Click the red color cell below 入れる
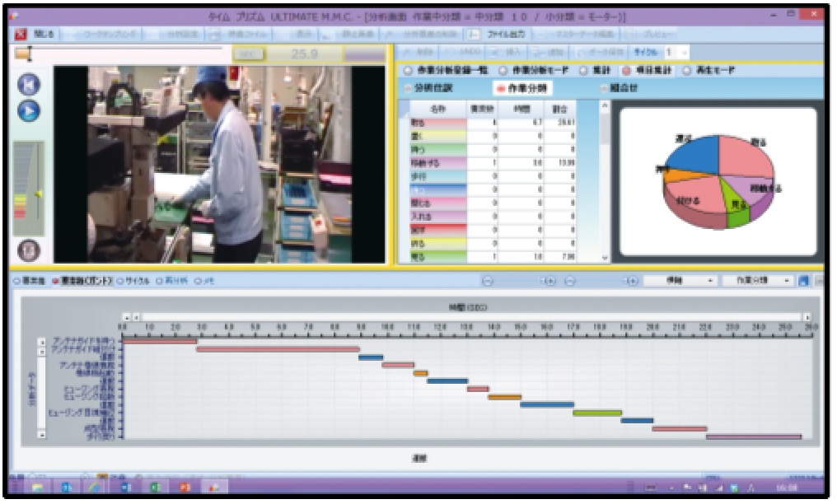 437,231
